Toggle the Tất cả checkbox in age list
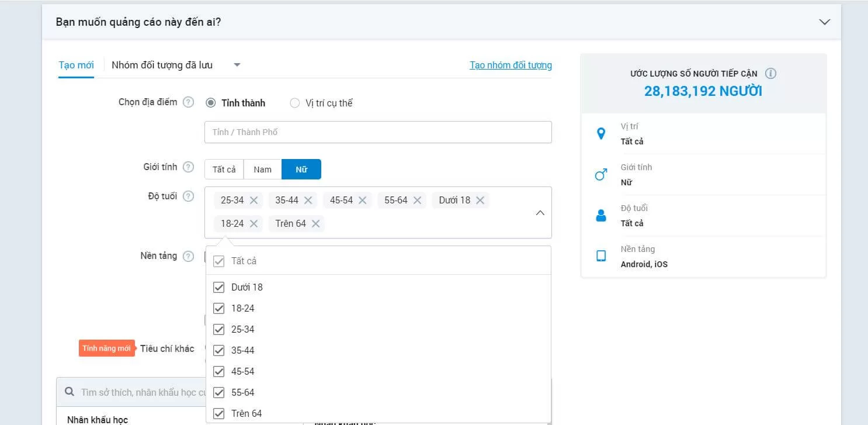 coord(219,261)
